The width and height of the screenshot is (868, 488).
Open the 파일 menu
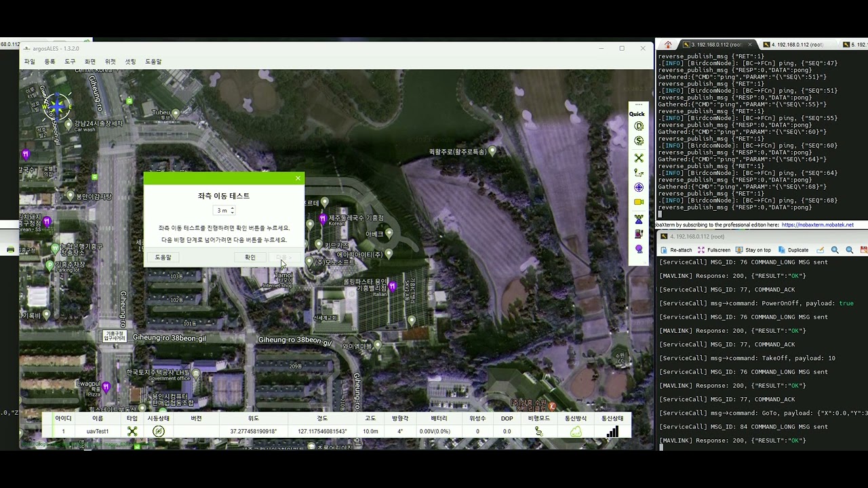(29, 62)
